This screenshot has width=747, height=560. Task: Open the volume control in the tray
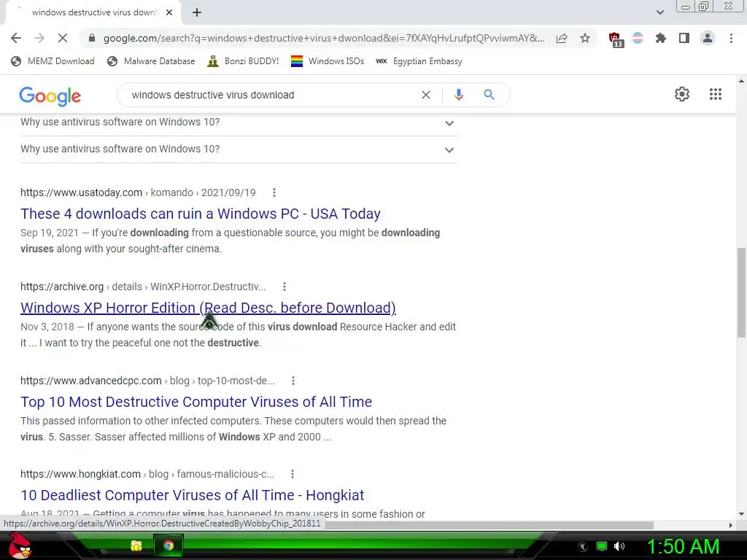[x=619, y=546]
